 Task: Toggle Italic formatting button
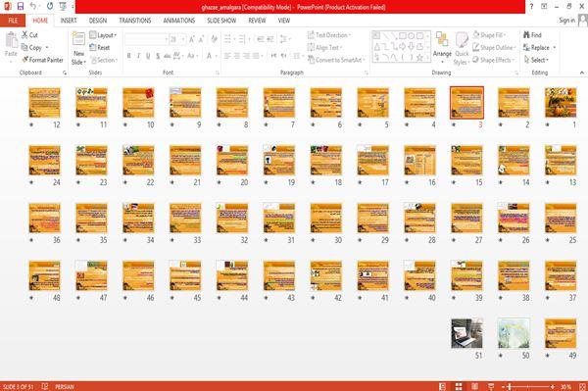click(x=138, y=56)
